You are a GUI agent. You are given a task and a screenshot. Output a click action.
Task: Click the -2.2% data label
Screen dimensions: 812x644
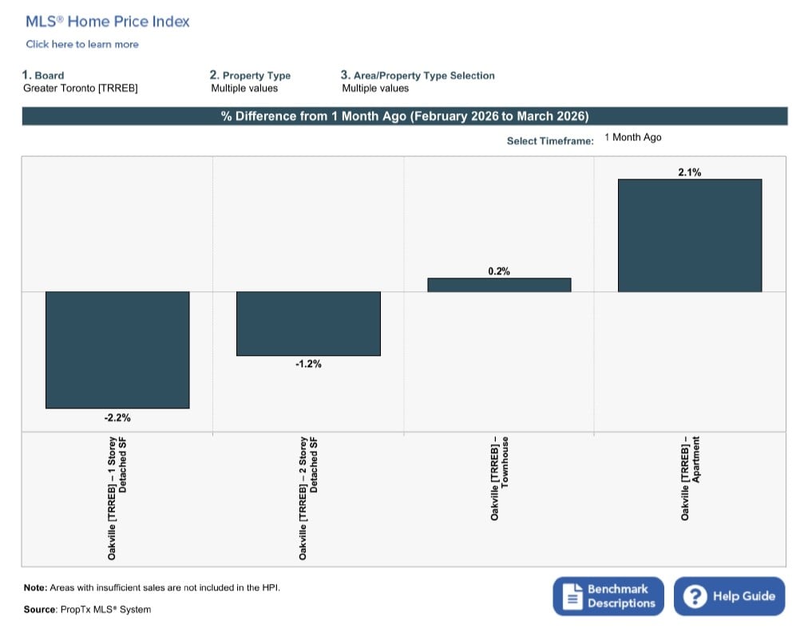point(117,417)
